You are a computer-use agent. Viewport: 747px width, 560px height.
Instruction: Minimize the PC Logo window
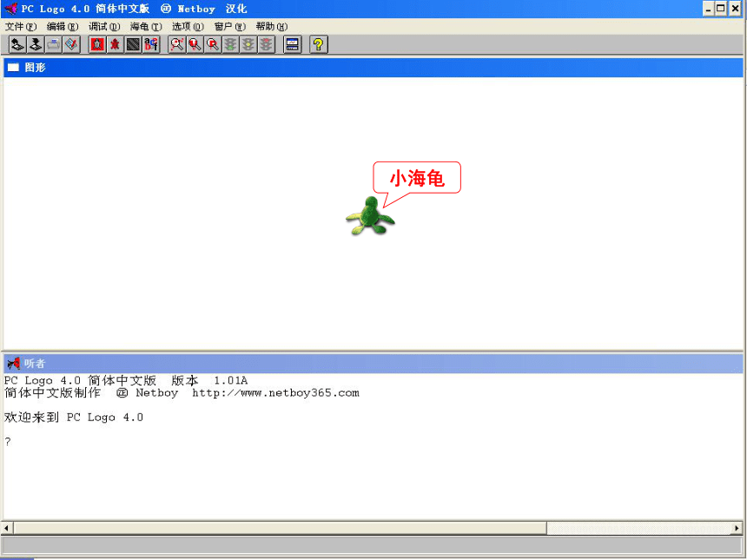[709, 9]
